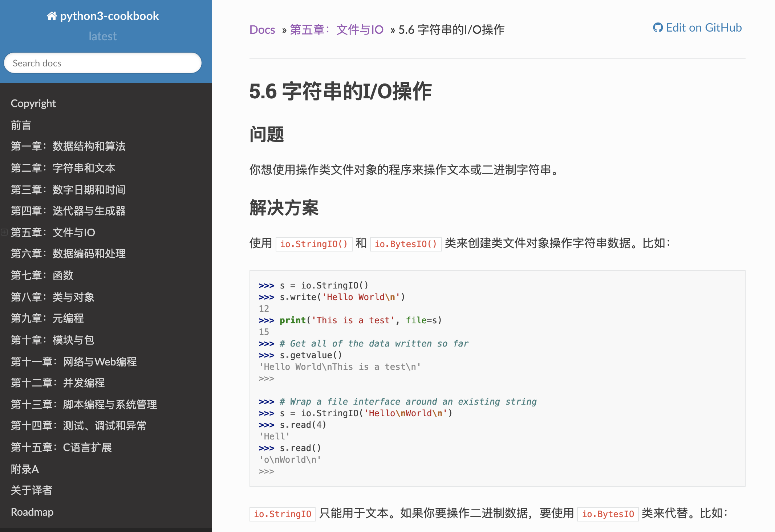Open the Roadmap page from sidebar
This screenshot has width=775, height=532.
coord(32,512)
